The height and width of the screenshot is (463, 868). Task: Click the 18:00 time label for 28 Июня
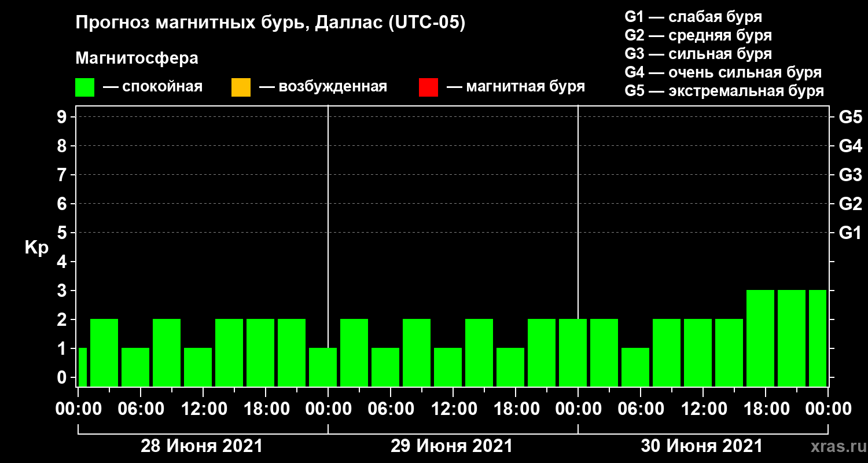pyautogui.click(x=266, y=409)
